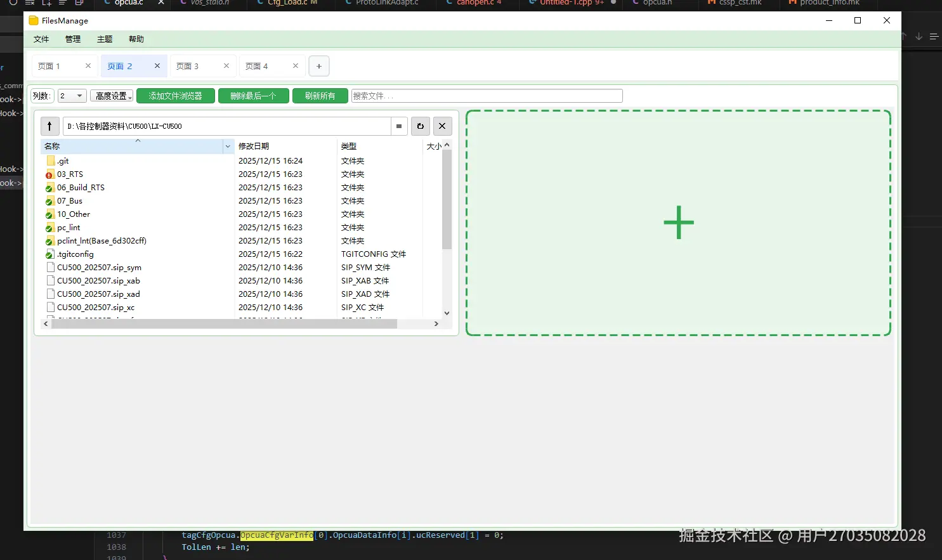This screenshot has width=942, height=560.
Task: Open the 名称 column header dropdown arrow
Action: pos(228,147)
